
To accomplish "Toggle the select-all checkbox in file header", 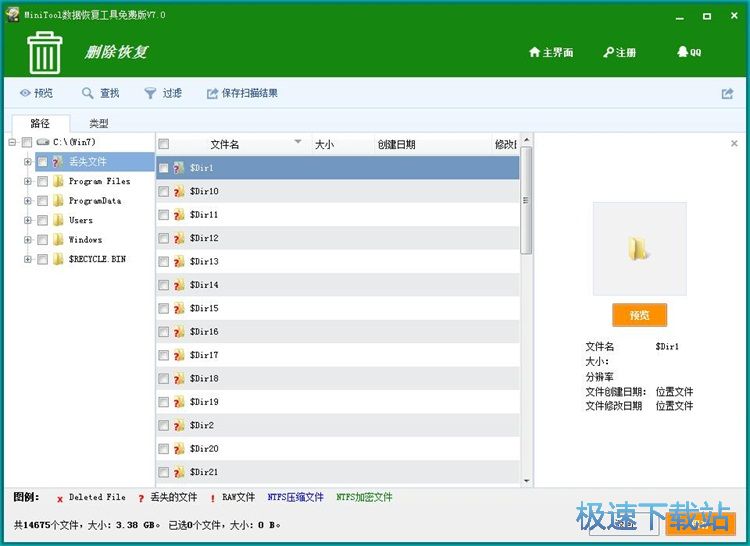I will (x=164, y=144).
